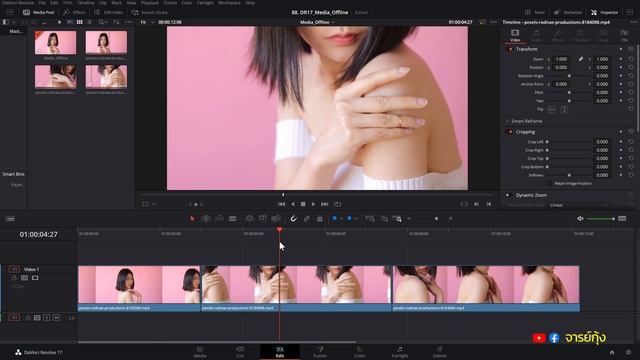Pick the Blade Edit Mode tool
Image resolution: width=640 pixels, height=360 pixels.
point(233,219)
